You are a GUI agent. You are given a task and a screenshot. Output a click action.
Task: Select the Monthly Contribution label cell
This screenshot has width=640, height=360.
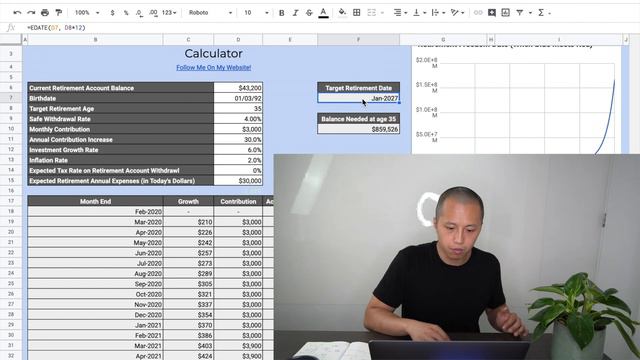pos(120,129)
